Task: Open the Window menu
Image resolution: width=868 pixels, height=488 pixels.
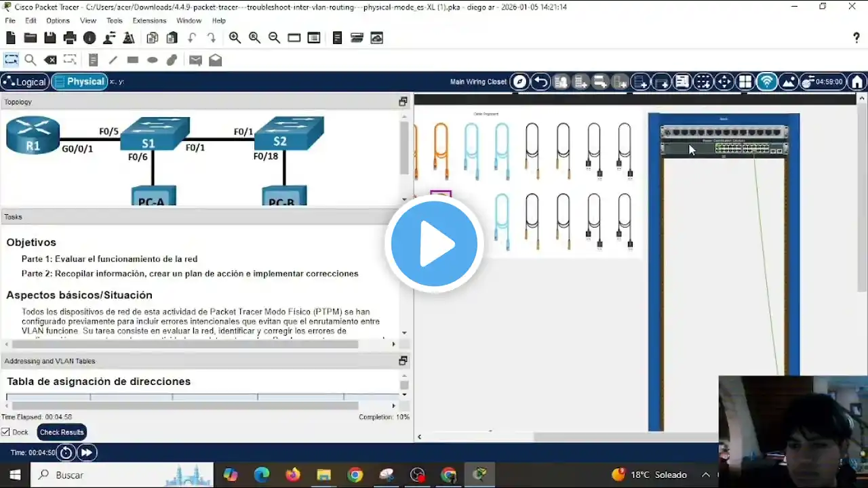Action: tap(189, 20)
